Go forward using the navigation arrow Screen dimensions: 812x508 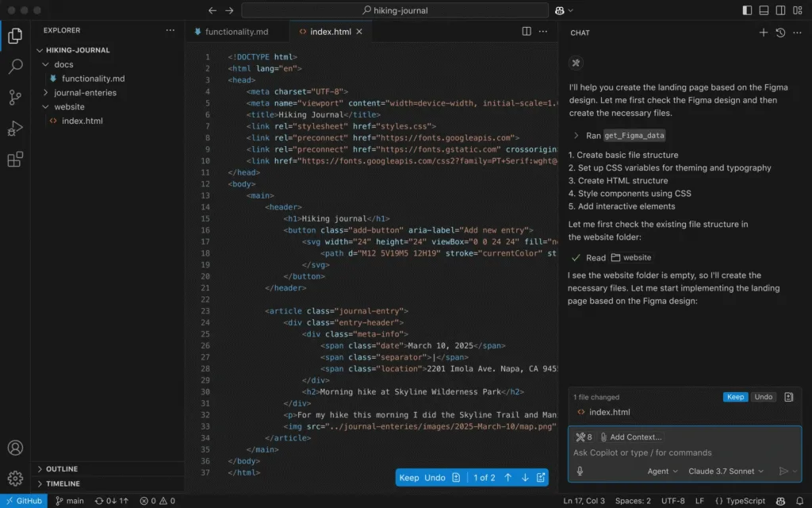point(229,10)
